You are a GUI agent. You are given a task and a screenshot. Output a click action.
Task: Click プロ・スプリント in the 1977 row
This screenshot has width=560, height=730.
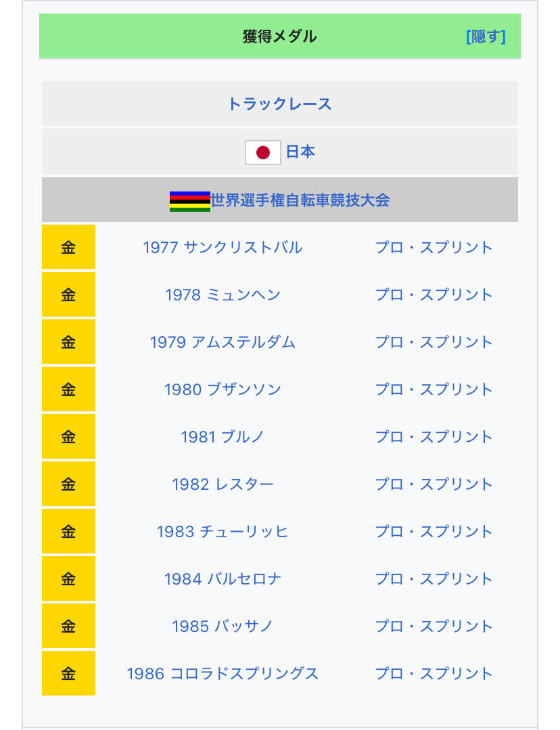click(434, 247)
